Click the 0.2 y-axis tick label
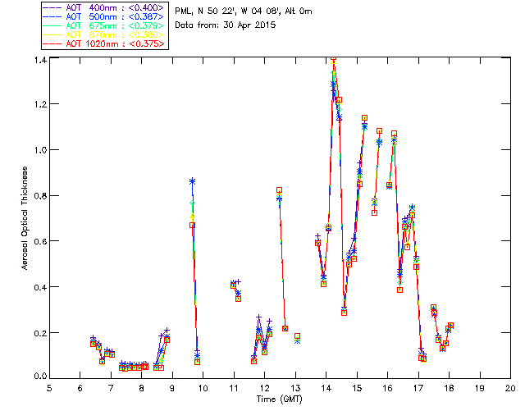 (40, 332)
